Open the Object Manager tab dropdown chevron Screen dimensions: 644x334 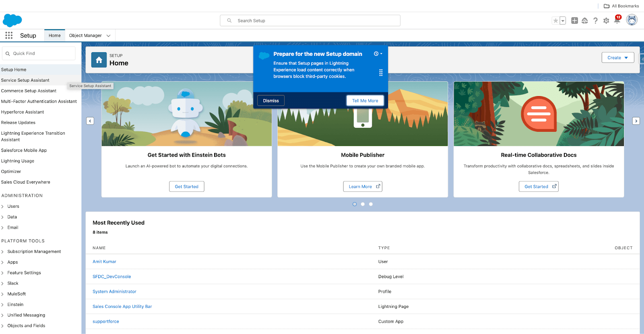click(108, 36)
